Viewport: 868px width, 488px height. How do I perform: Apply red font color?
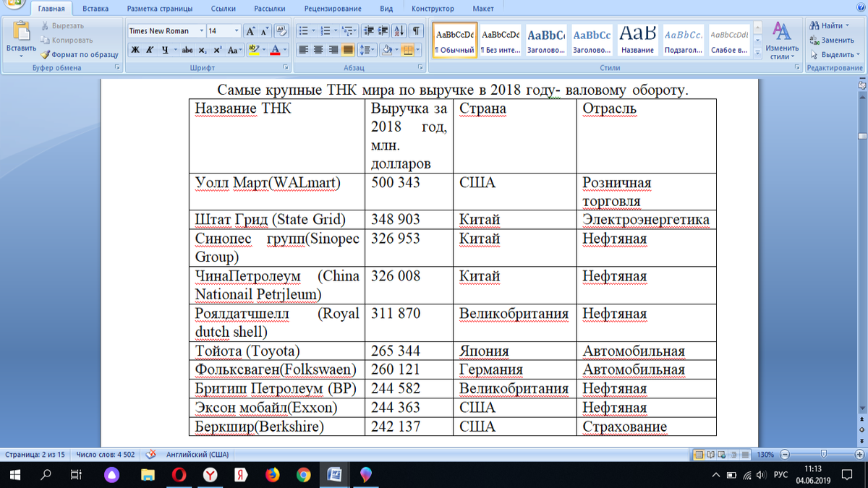click(x=275, y=50)
